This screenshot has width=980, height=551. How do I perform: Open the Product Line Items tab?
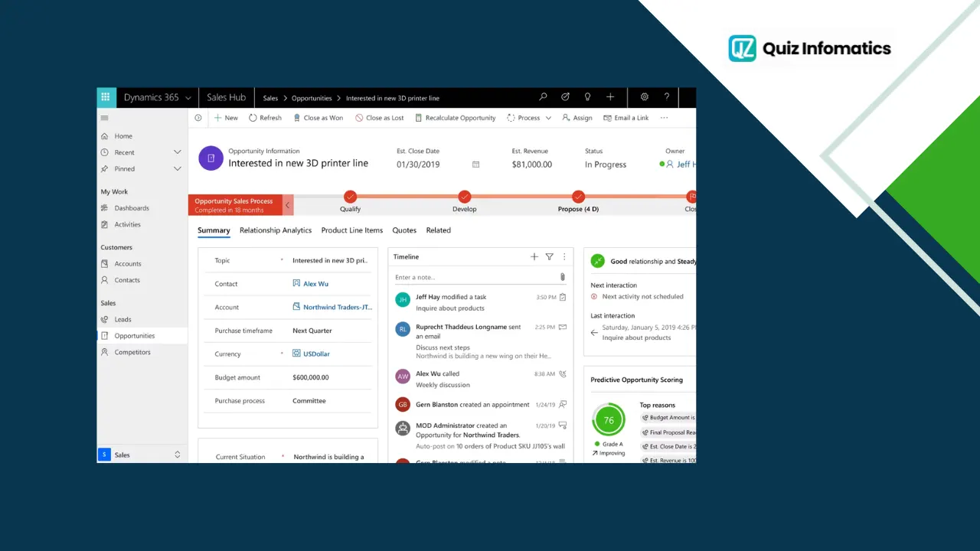click(x=352, y=230)
